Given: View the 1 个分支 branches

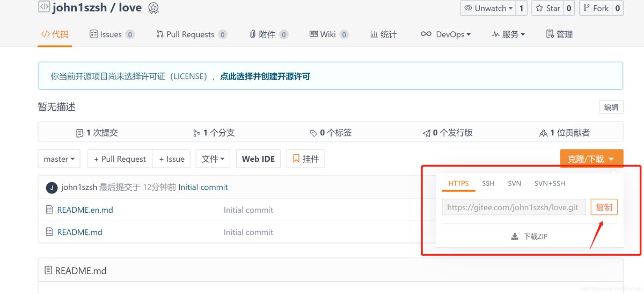Looking at the screenshot, I should click(214, 132).
